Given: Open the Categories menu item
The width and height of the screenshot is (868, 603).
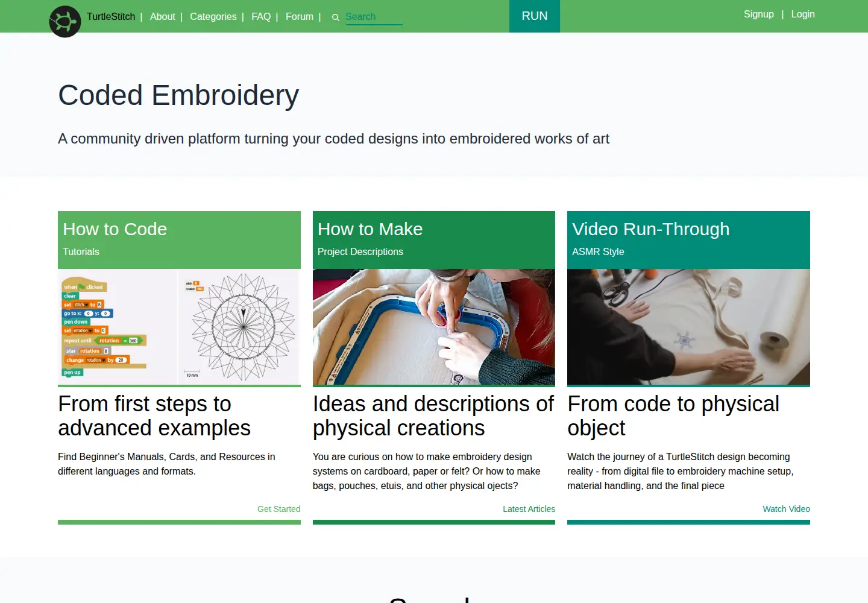Looking at the screenshot, I should 213,17.
